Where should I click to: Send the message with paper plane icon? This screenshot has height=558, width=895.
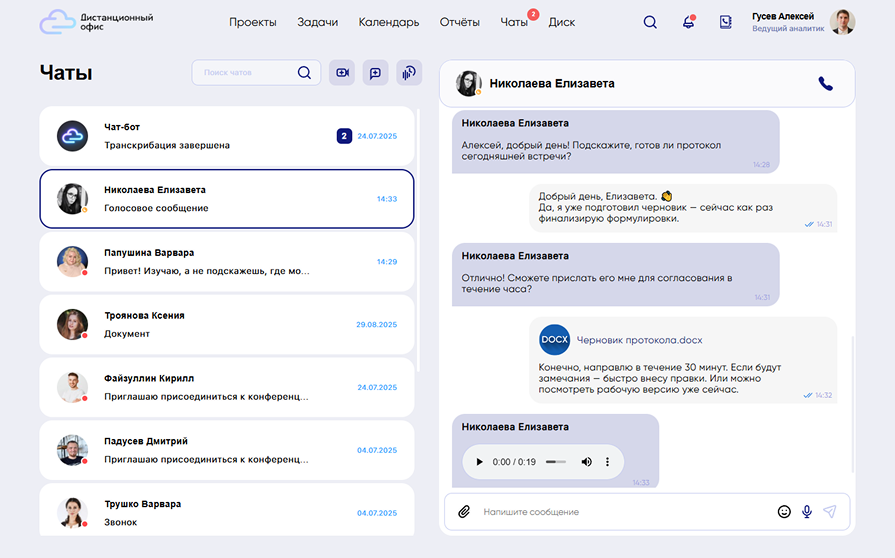point(829,512)
